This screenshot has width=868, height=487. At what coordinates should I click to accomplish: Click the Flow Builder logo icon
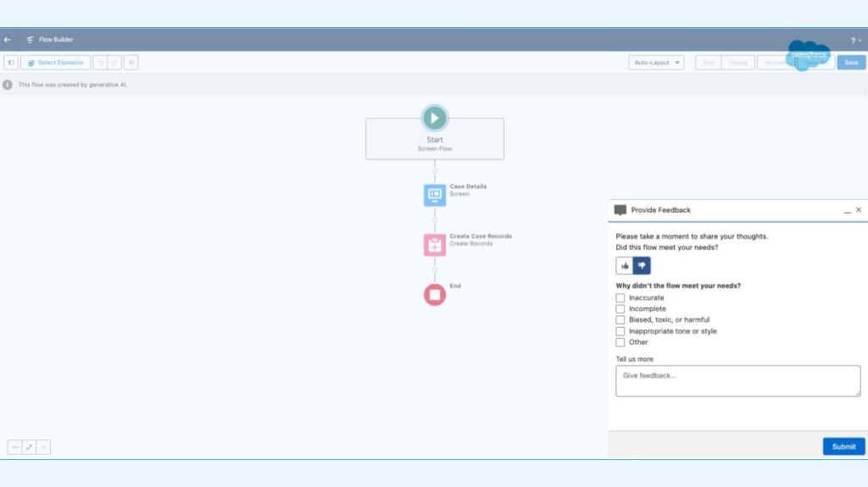pos(30,40)
